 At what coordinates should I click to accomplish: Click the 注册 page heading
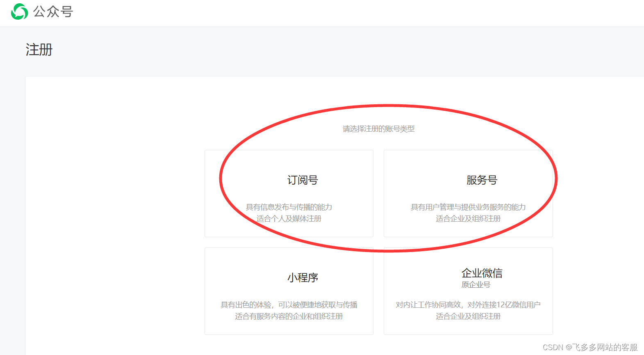[x=39, y=50]
